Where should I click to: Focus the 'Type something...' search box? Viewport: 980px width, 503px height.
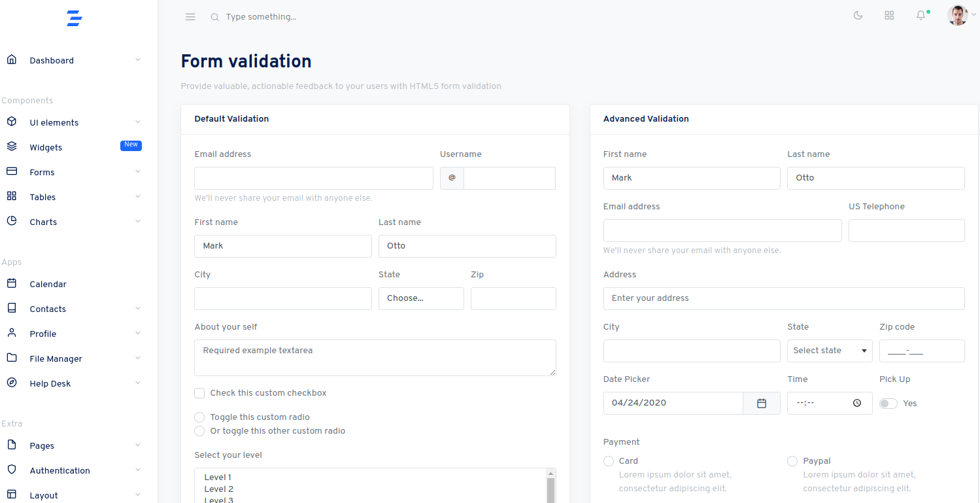tap(261, 17)
